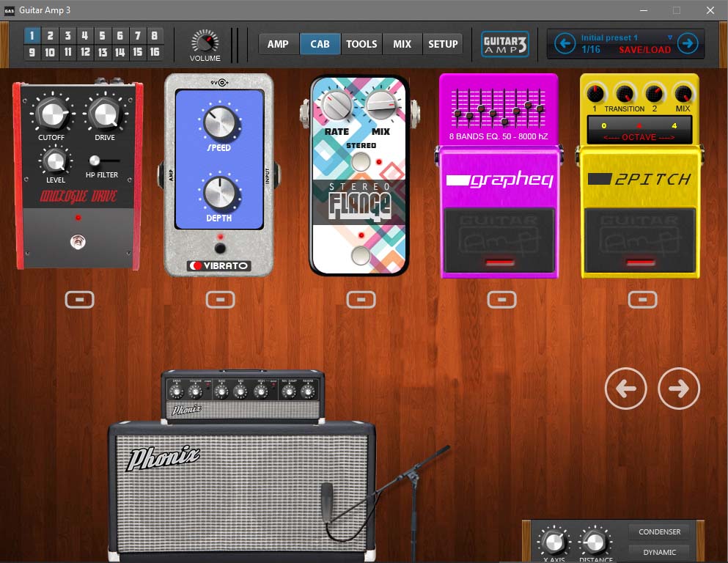Select preset slot 16

[x=155, y=52]
